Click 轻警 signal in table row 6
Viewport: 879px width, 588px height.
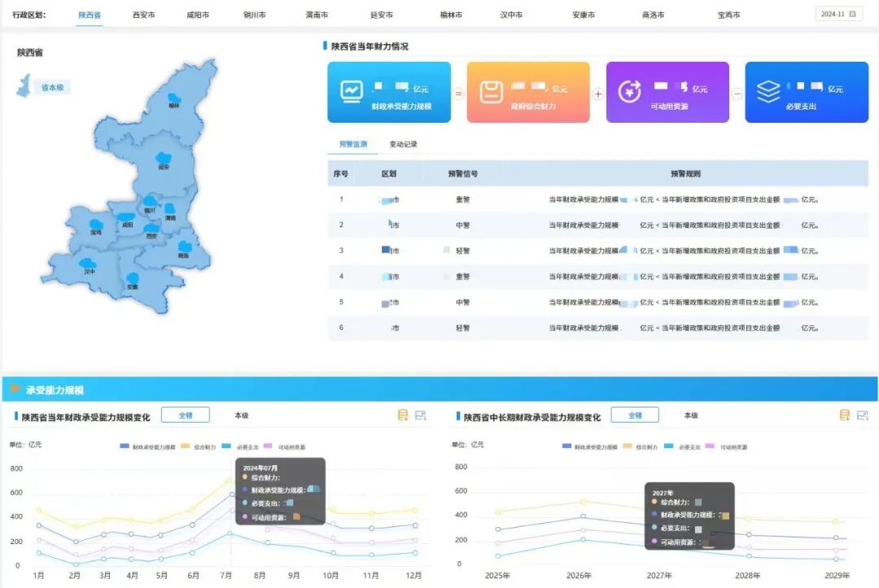463,329
